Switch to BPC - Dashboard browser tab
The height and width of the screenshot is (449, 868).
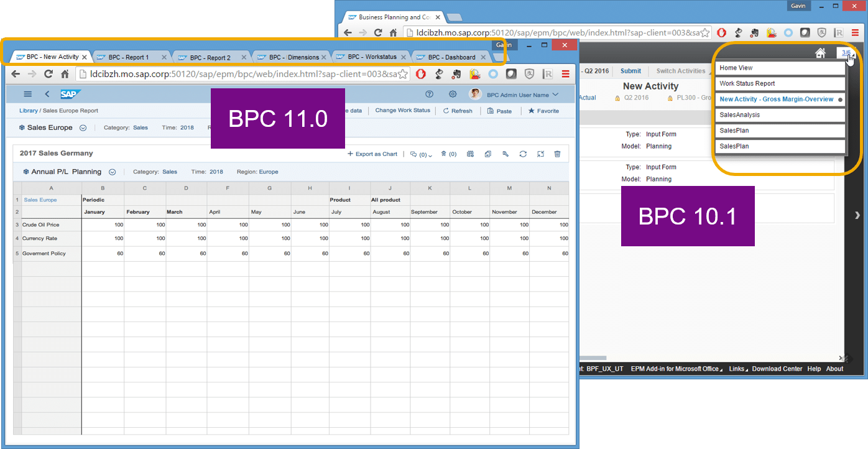(x=451, y=57)
